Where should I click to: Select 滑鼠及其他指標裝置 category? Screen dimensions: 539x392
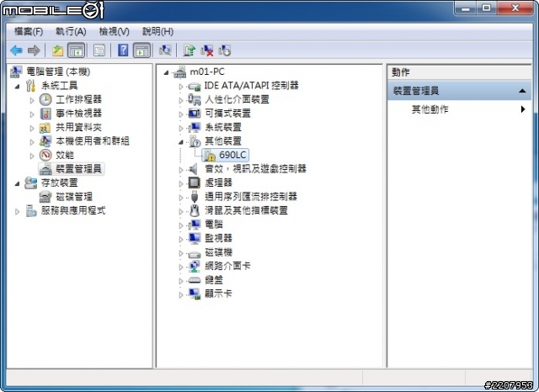(x=246, y=210)
